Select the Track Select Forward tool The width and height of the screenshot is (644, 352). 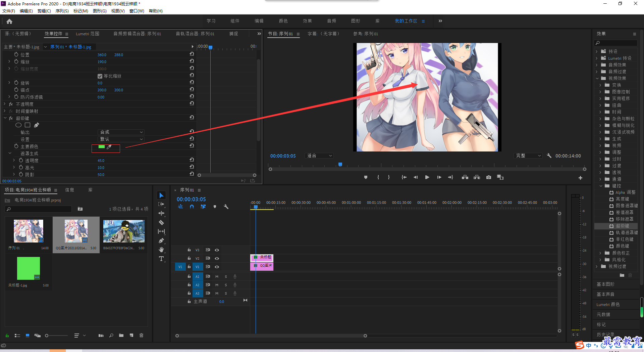(x=161, y=204)
